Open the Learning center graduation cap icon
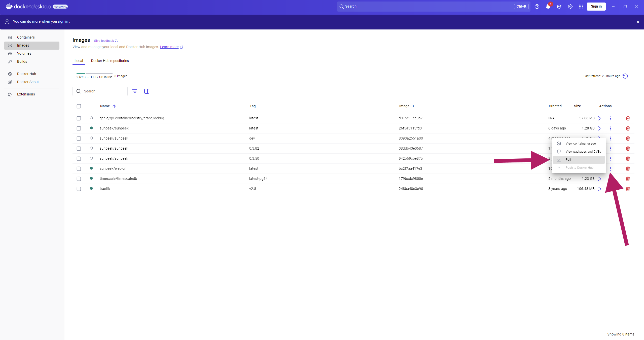The height and width of the screenshot is (340, 644). click(x=559, y=7)
